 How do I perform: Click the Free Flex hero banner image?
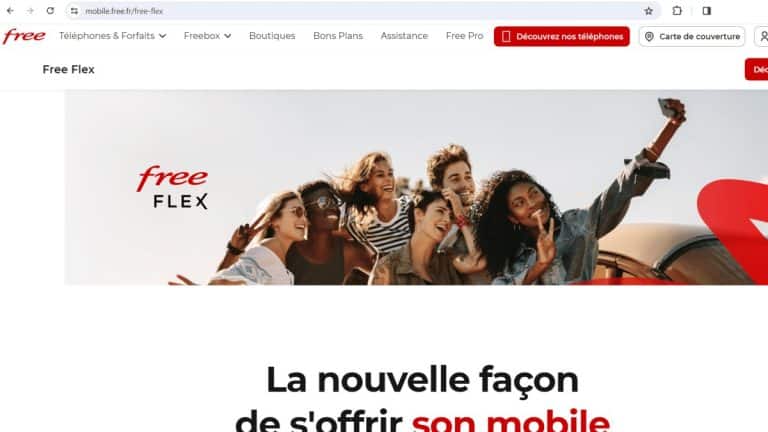click(416, 187)
